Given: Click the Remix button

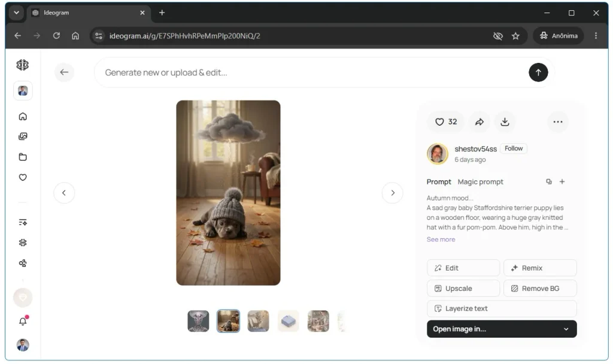Looking at the screenshot, I should [540, 268].
